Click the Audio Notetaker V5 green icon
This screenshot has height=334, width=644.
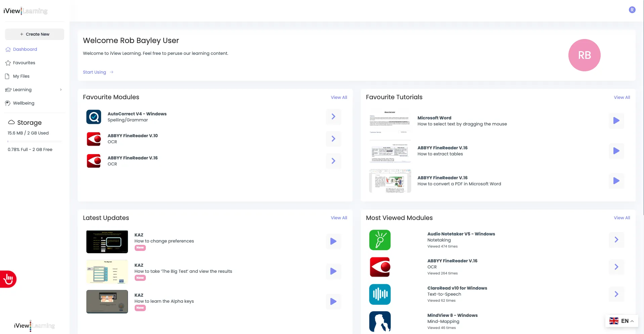click(380, 240)
